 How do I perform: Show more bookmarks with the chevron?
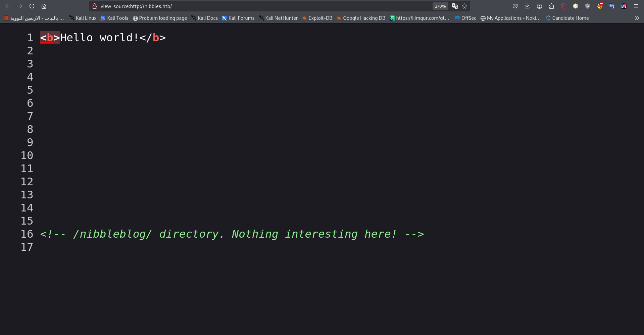tap(637, 18)
